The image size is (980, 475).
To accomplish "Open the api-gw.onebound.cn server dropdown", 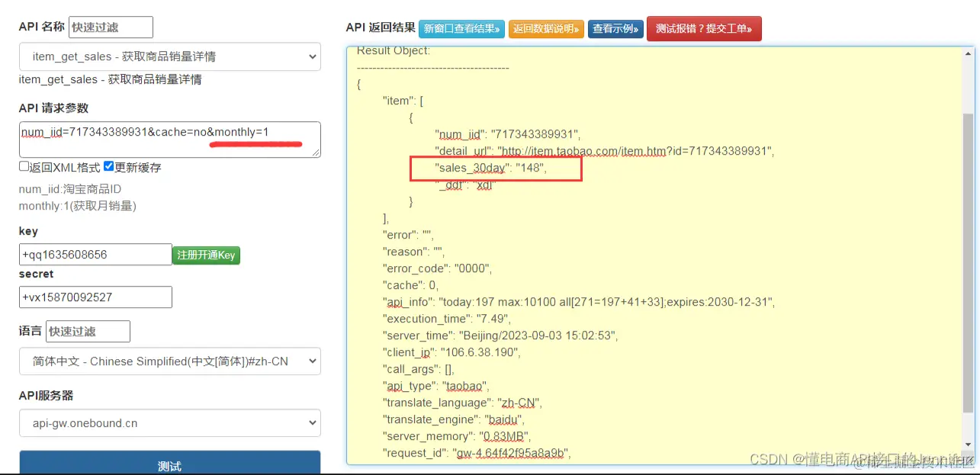I will tap(169, 423).
